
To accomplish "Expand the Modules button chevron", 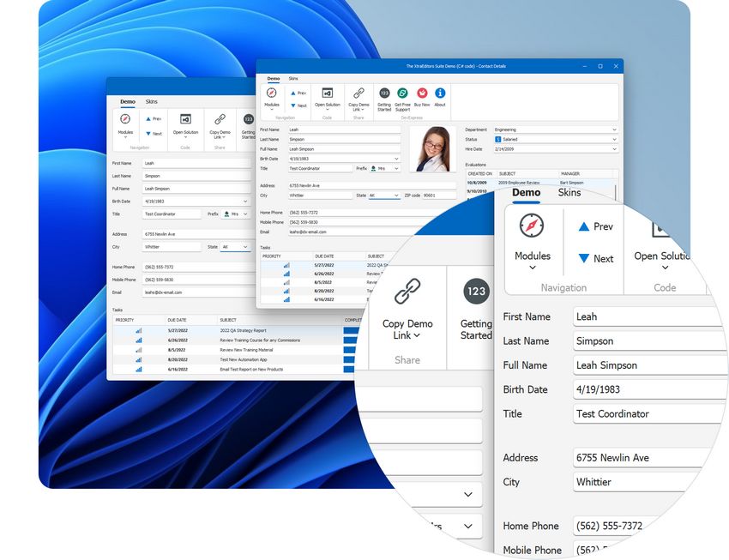I will (x=532, y=267).
